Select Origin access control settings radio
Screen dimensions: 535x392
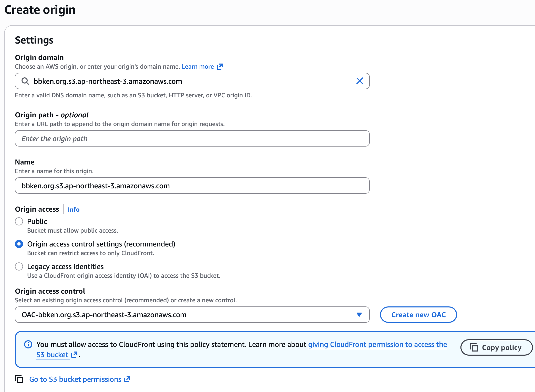(x=19, y=244)
